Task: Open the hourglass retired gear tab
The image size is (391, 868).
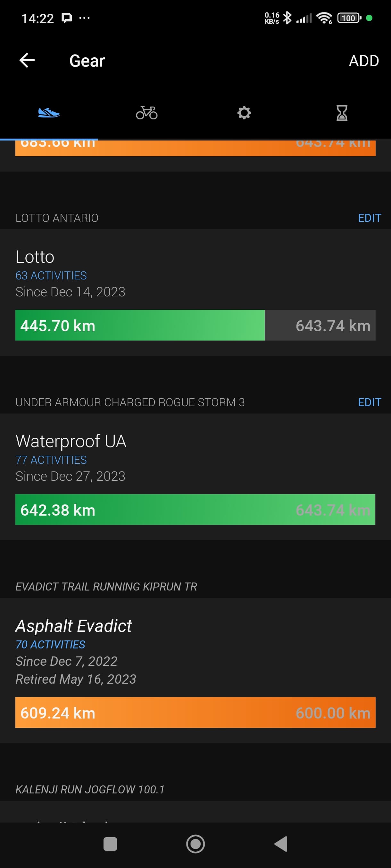Action: coord(342,113)
